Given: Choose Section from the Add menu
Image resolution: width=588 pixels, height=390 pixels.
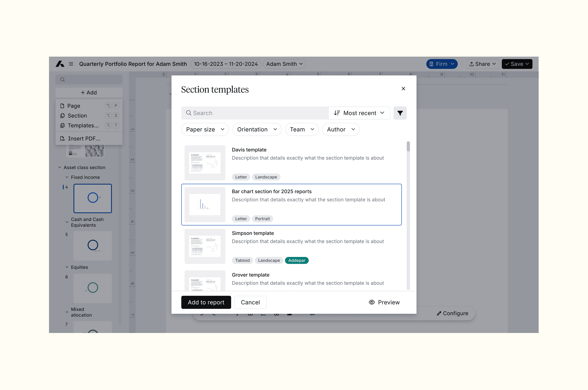Looking at the screenshot, I should point(89,116).
